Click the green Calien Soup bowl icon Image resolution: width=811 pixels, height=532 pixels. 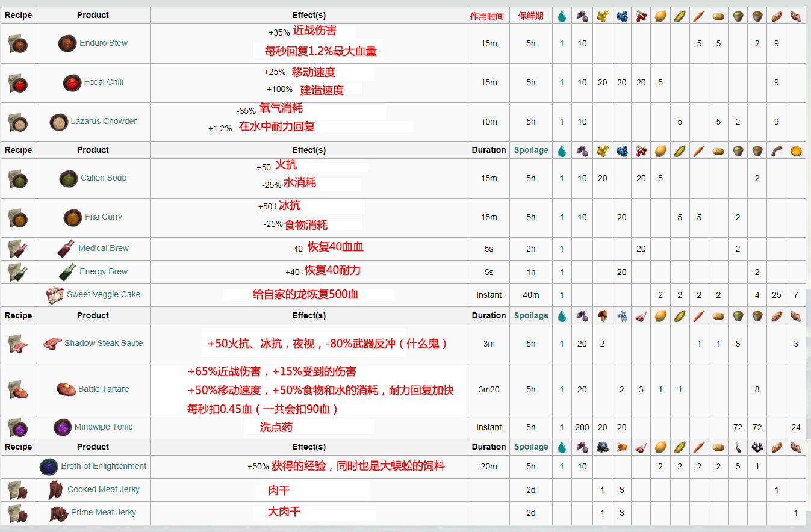pos(68,178)
